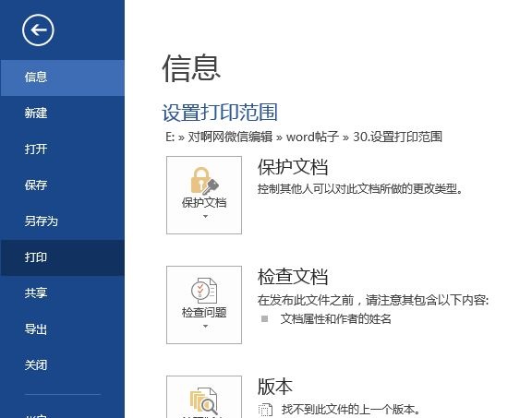Click the checklist Inspect Document icon
Image resolution: width=532 pixels, height=418 pixels.
(x=204, y=290)
